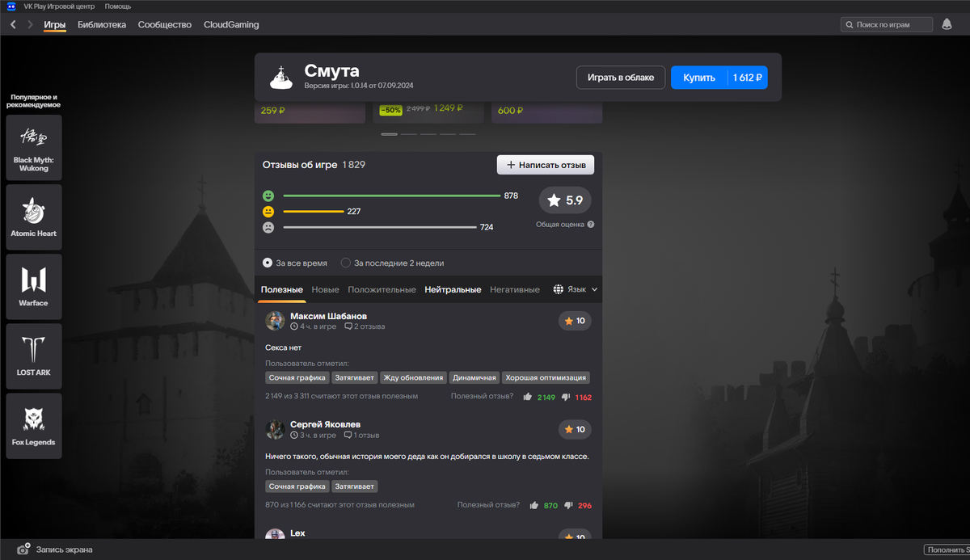Click Сергей Яковлев's 1 отзыв link

[x=361, y=436]
